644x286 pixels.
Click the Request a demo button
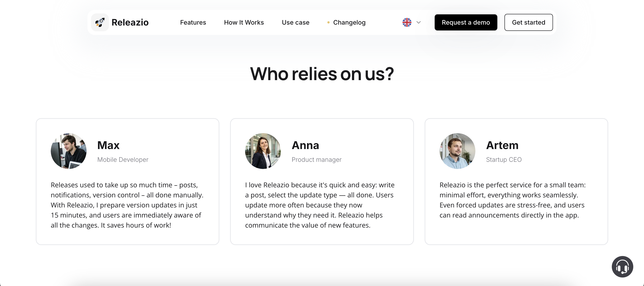466,22
